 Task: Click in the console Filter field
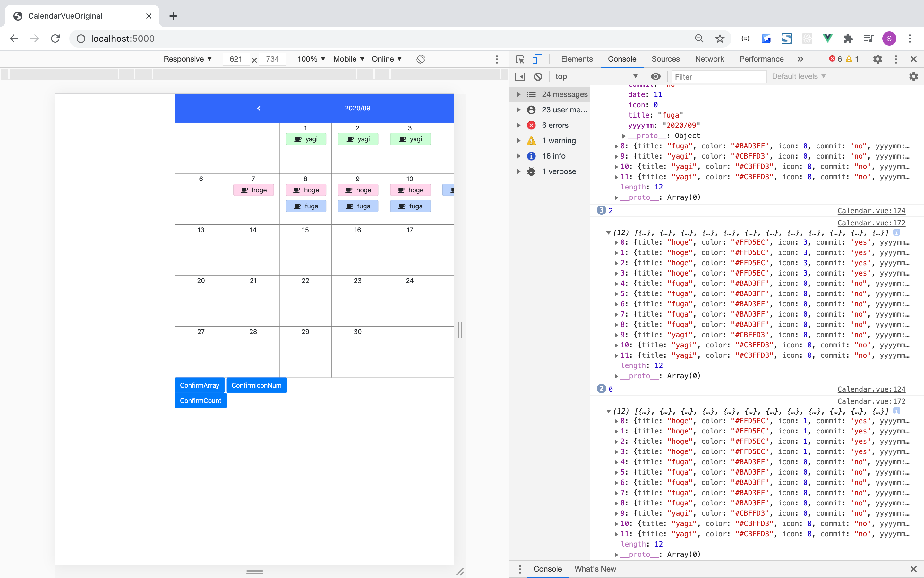(719, 76)
